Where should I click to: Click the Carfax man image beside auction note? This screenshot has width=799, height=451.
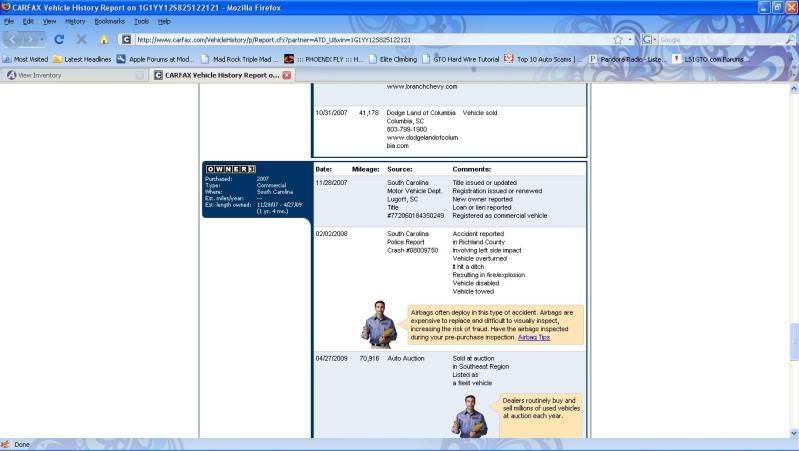point(469,416)
